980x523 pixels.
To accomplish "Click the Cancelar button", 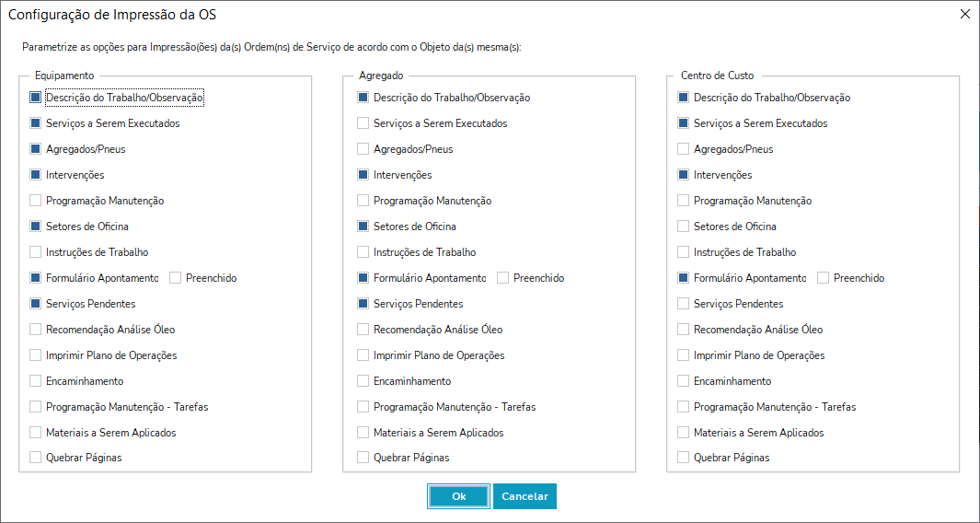I will coord(525,496).
